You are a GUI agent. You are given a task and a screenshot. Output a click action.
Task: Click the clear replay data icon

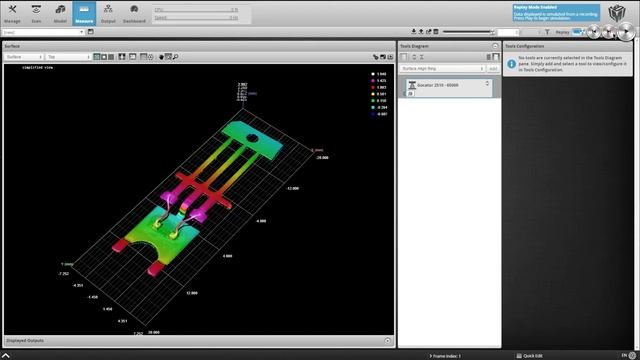pos(436,31)
